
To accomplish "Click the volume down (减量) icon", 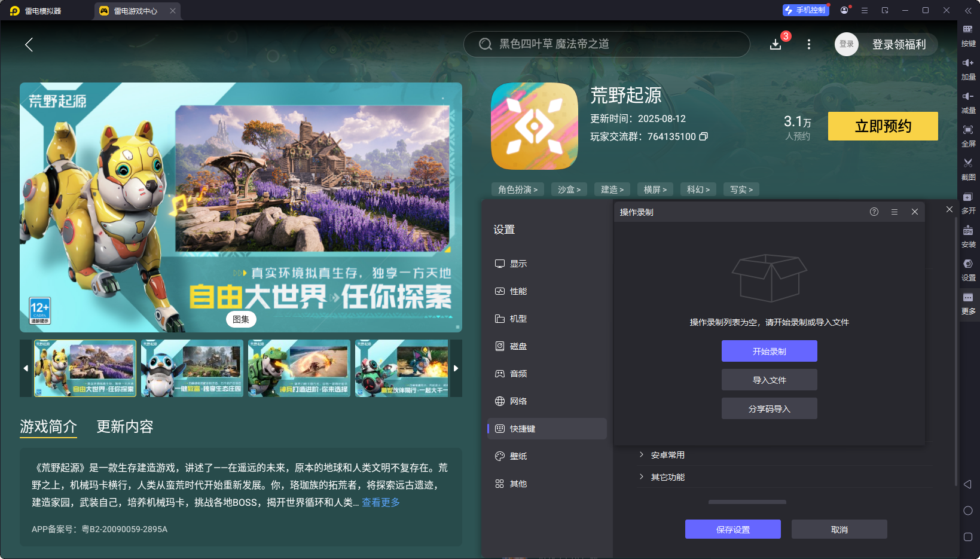I will pos(969,102).
